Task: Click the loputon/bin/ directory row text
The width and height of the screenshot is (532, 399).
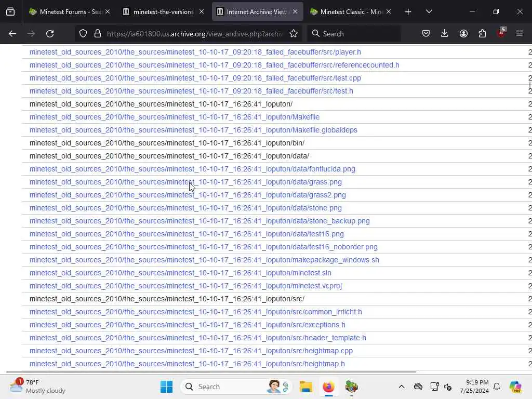Action: point(167,143)
